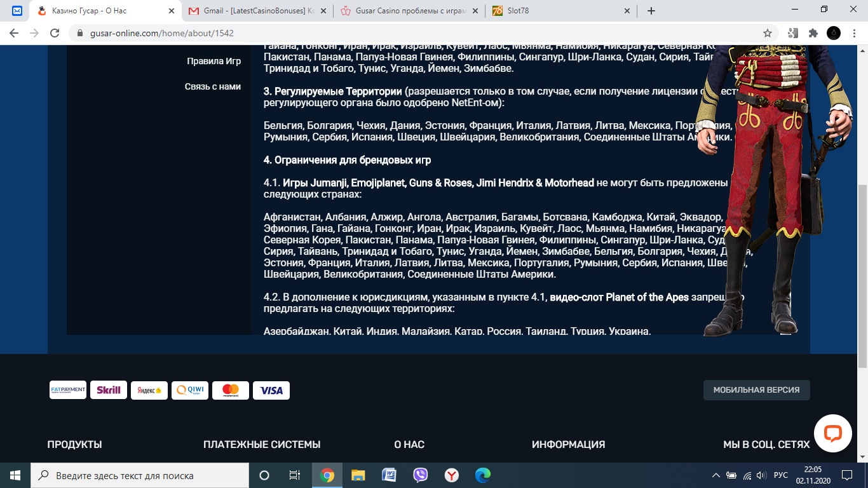Close the Slot78 tab

coord(628,11)
